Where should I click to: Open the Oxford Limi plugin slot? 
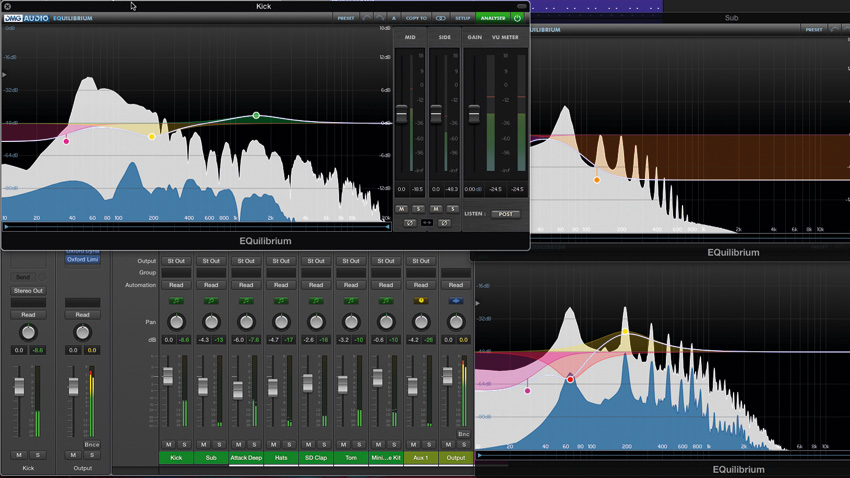click(x=83, y=259)
